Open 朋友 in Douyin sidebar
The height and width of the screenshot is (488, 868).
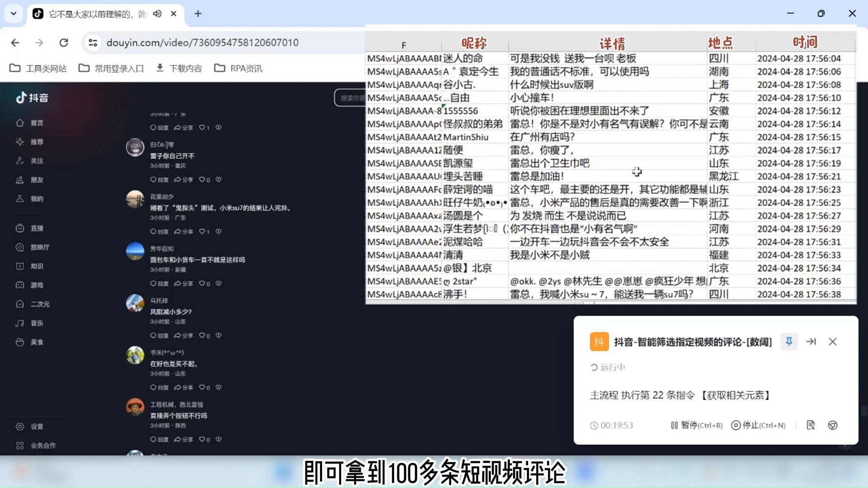pos(30,180)
